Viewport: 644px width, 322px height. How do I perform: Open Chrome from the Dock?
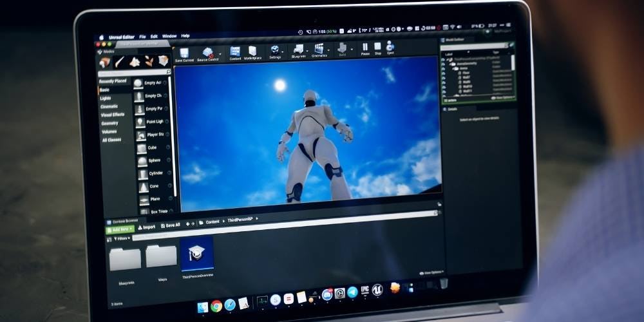click(216, 306)
